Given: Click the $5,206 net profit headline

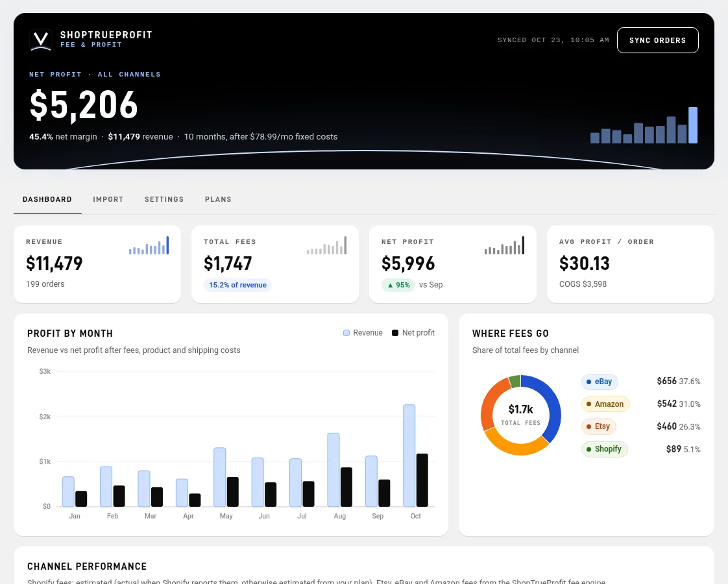Looking at the screenshot, I should [84, 105].
